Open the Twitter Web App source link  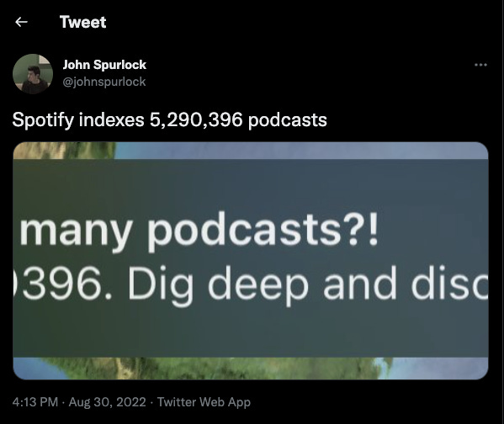[204, 402]
